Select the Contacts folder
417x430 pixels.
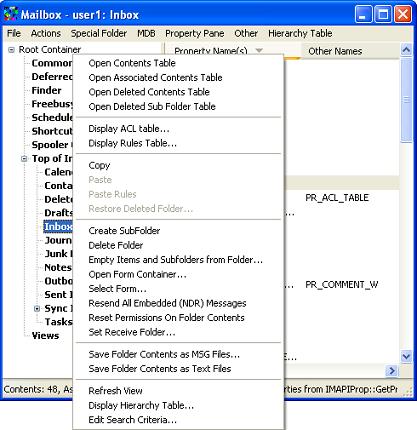pyautogui.click(x=58, y=186)
